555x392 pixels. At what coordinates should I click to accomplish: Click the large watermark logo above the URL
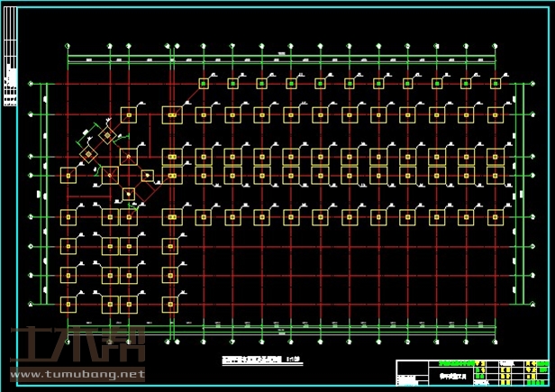pyautogui.click(x=77, y=345)
